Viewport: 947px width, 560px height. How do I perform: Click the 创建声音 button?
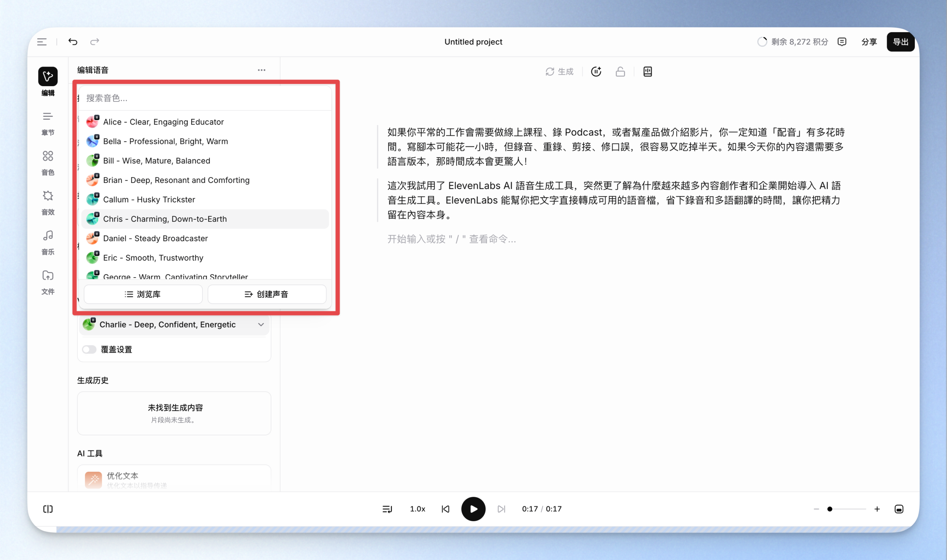pyautogui.click(x=267, y=294)
